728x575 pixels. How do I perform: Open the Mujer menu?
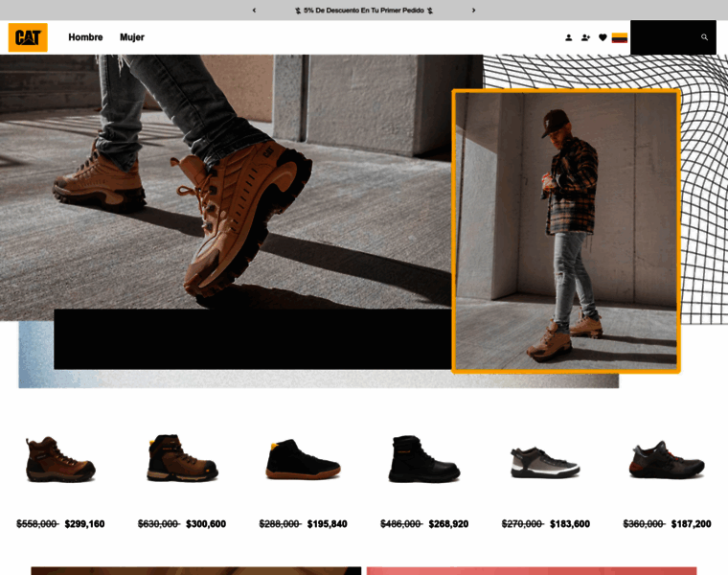point(132,37)
